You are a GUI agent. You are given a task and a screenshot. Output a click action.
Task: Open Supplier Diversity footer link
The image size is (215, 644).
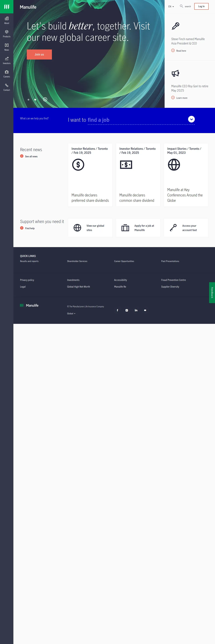[x=170, y=287]
